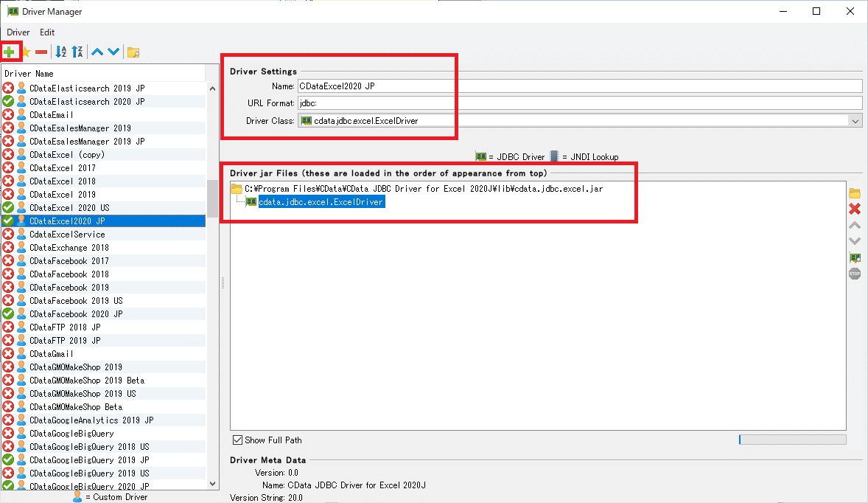868x503 pixels.
Task: Click the JNDI Lookup legend icon
Action: (x=554, y=157)
